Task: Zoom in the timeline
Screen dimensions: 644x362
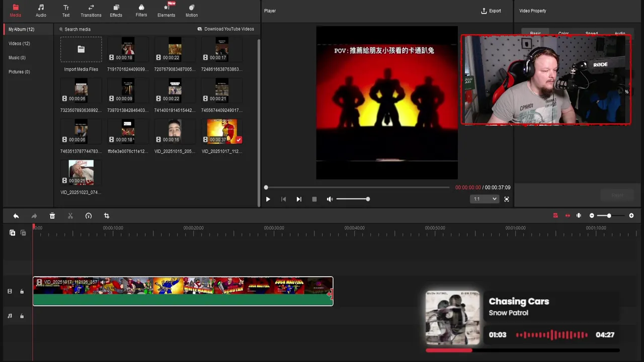Action: pos(631,216)
